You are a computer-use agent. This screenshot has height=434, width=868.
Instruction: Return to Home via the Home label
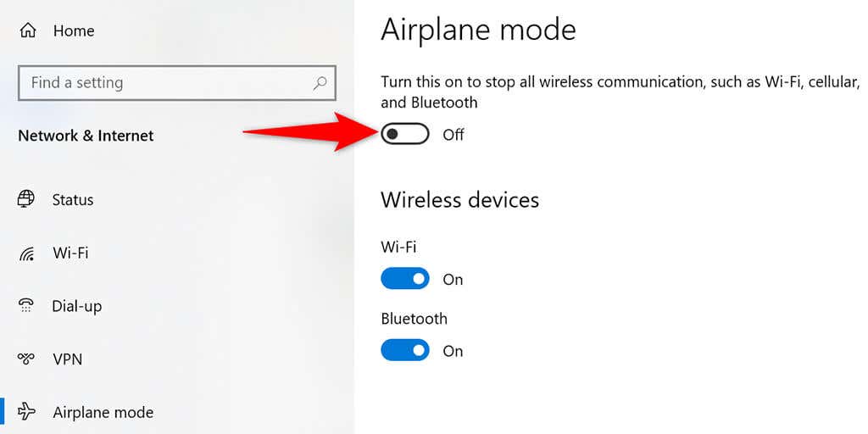(x=74, y=31)
